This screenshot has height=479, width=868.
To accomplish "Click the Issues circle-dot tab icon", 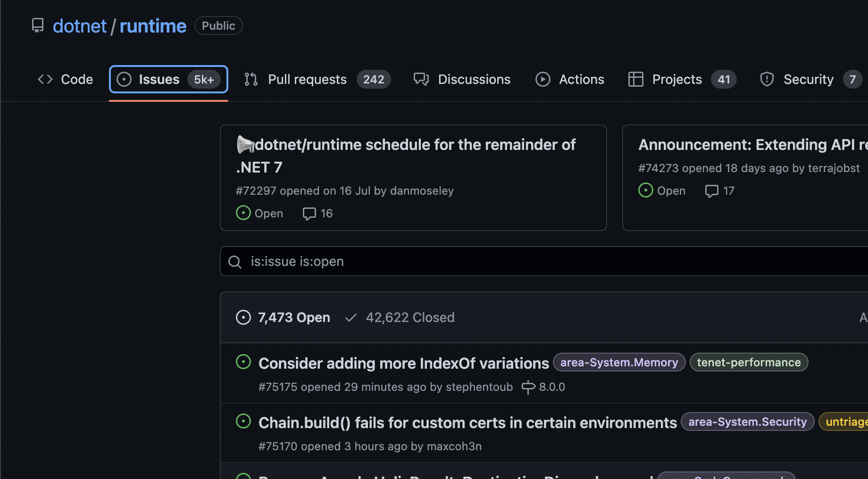I will [x=124, y=79].
